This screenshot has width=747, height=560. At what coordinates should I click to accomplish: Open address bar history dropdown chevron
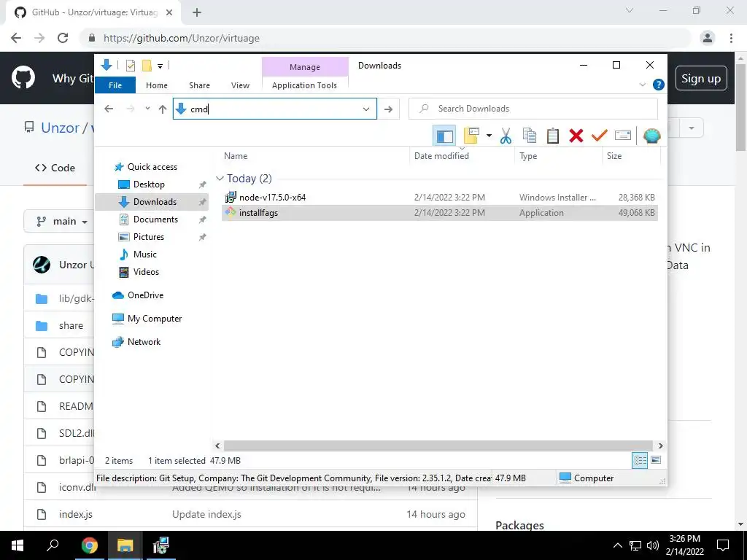point(366,109)
